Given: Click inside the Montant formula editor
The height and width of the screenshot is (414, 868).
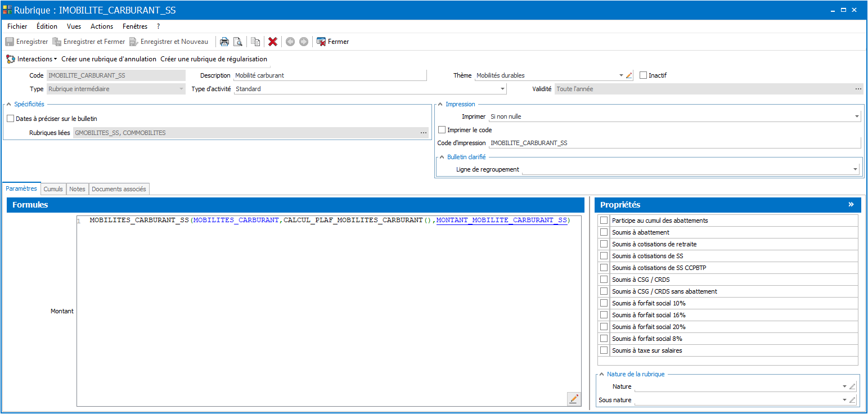Looking at the screenshot, I should pos(329,310).
